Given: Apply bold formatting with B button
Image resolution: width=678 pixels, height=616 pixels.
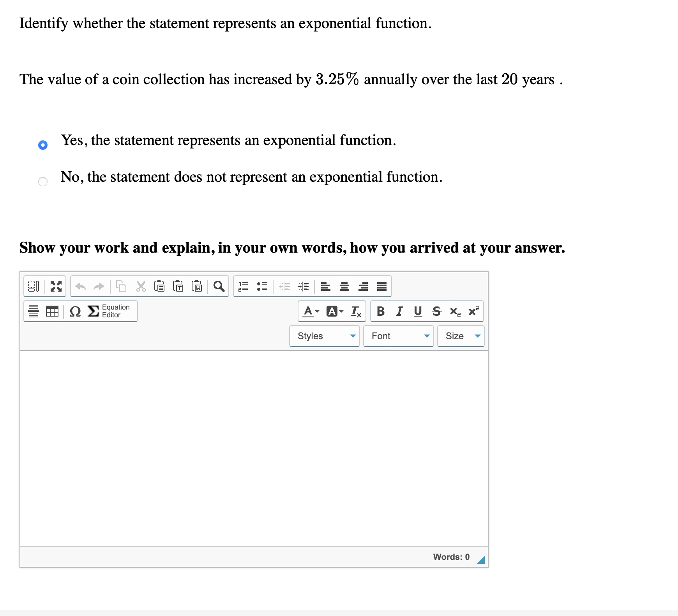Looking at the screenshot, I should [x=380, y=311].
